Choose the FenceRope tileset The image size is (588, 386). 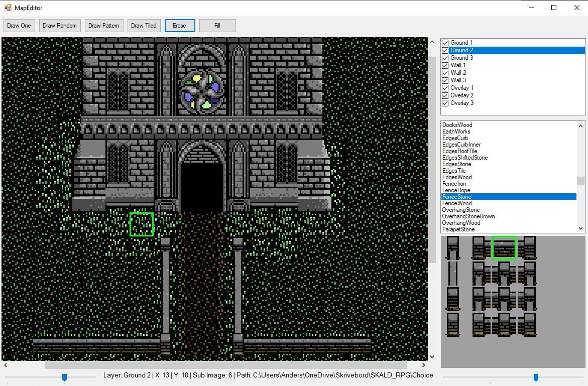[509, 190]
